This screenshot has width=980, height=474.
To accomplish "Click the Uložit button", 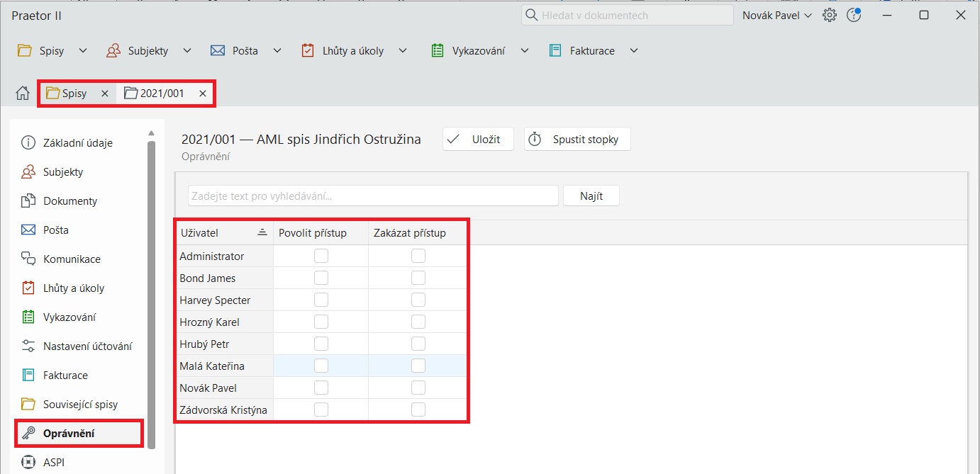I will coord(478,140).
